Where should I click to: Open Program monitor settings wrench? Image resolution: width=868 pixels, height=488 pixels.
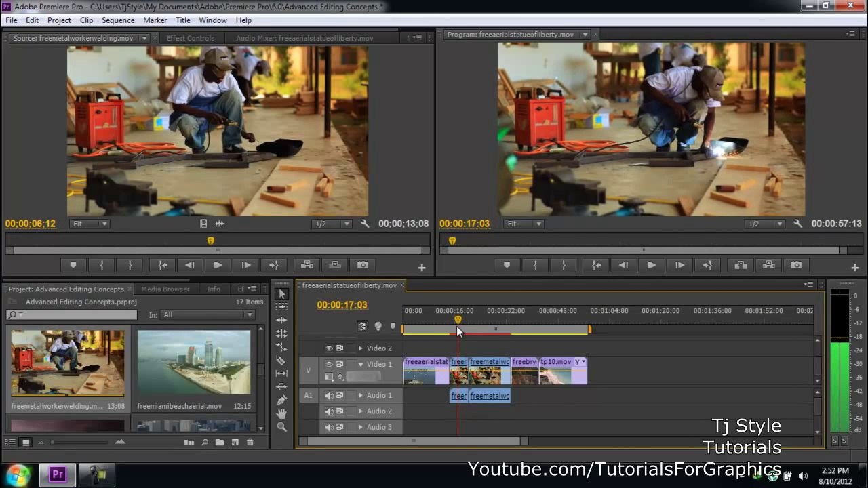point(798,224)
